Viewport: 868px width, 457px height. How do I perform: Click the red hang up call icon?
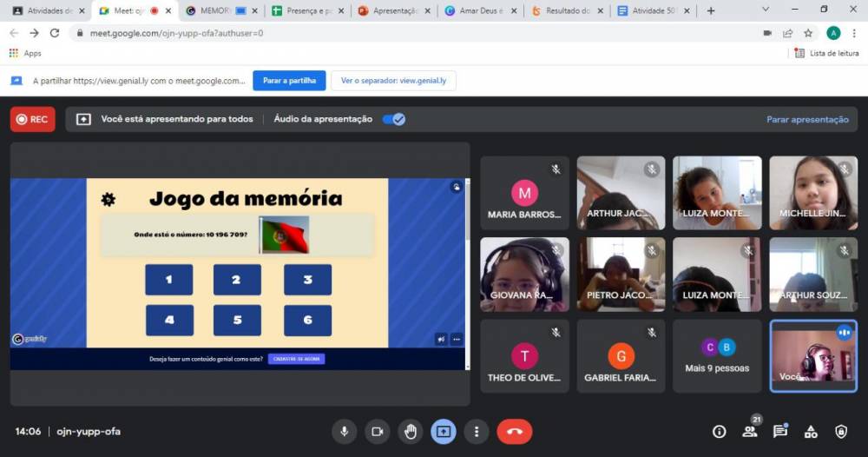tap(514, 431)
